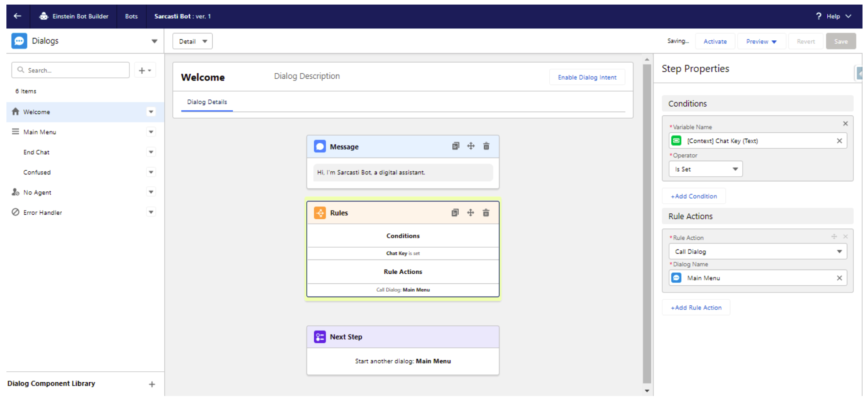Expand options for the Main Menu dialog
Viewport: 868px width, 401px height.
(x=151, y=132)
